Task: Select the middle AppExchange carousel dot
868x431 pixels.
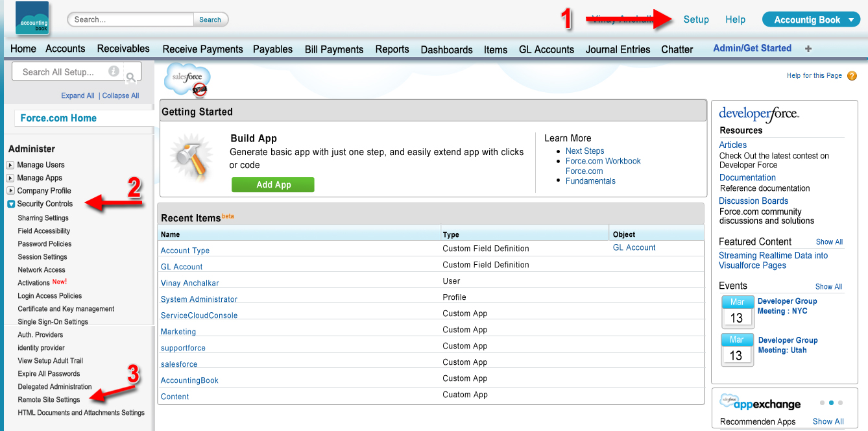Action: point(831,403)
